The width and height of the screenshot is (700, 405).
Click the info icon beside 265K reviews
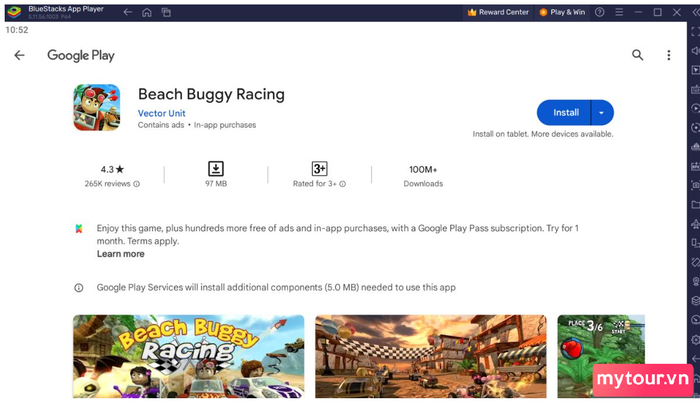137,184
